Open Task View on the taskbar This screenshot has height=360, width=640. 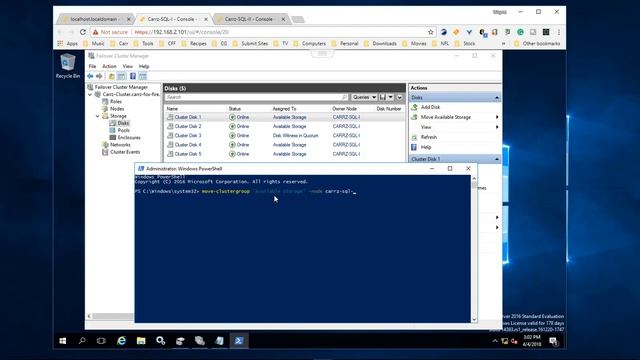tap(101, 341)
